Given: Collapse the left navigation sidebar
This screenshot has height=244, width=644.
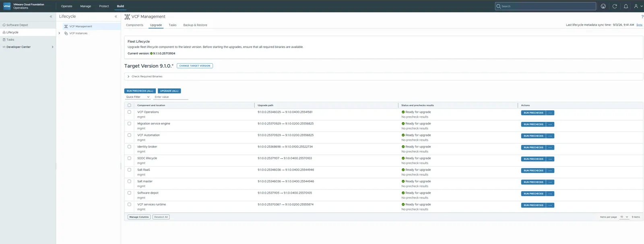Looking at the screenshot, I should (x=51, y=17).
